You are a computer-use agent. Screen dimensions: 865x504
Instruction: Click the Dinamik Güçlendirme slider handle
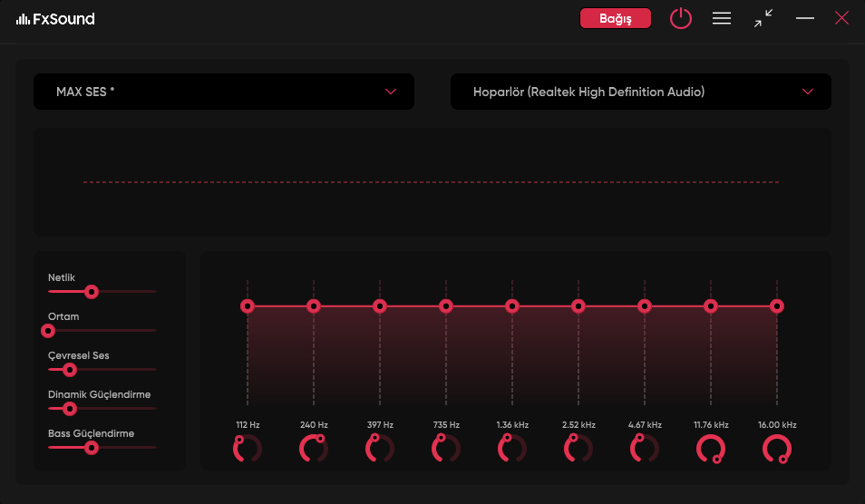70,409
